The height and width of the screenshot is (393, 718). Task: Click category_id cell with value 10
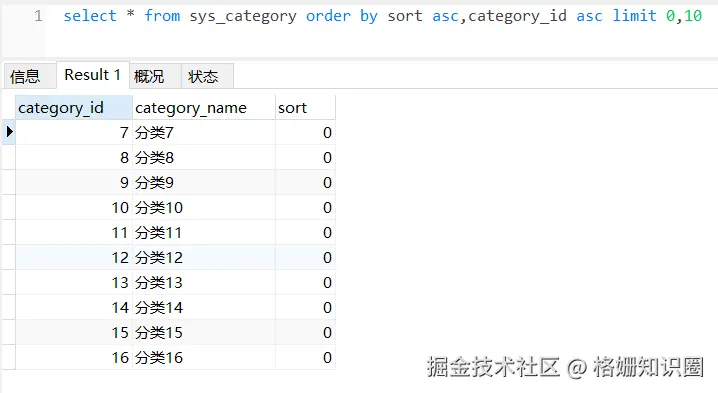click(x=74, y=207)
